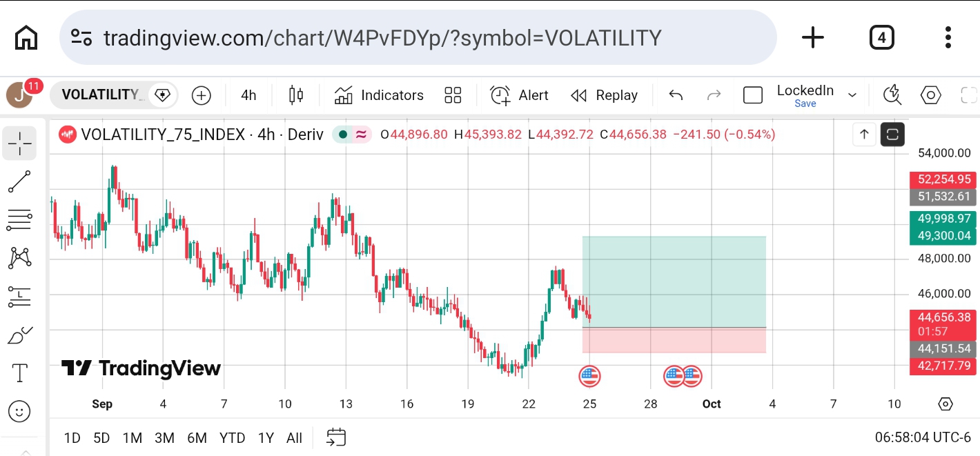The height and width of the screenshot is (456, 980).
Task: Select the XABCD pattern tool
Action: tap(20, 259)
